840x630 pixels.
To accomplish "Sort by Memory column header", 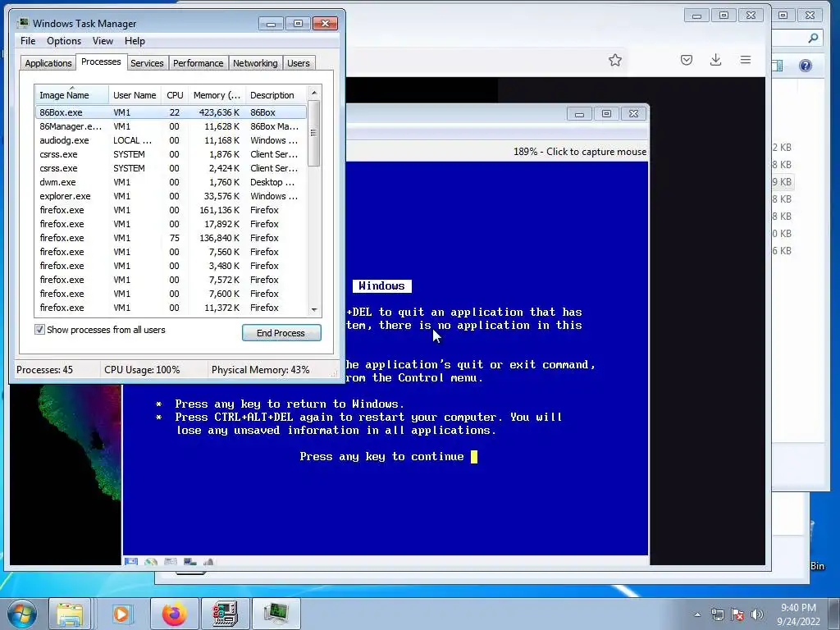I will (217, 95).
